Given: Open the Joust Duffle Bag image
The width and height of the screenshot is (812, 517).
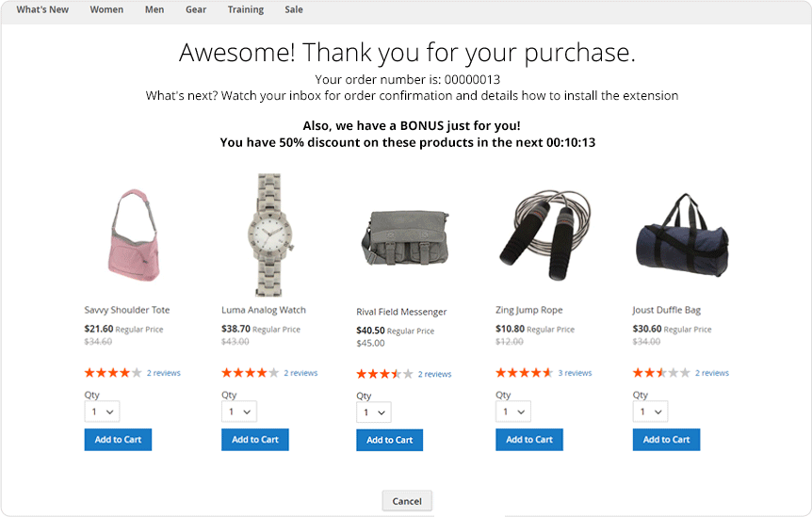Looking at the screenshot, I should 681,235.
